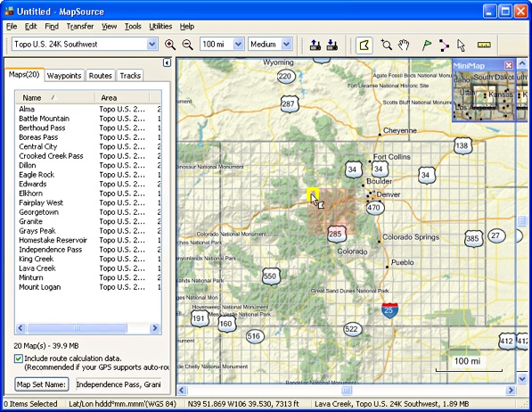The width and height of the screenshot is (532, 412).
Task: Click the MapSource title bar icon
Action: 9,12
